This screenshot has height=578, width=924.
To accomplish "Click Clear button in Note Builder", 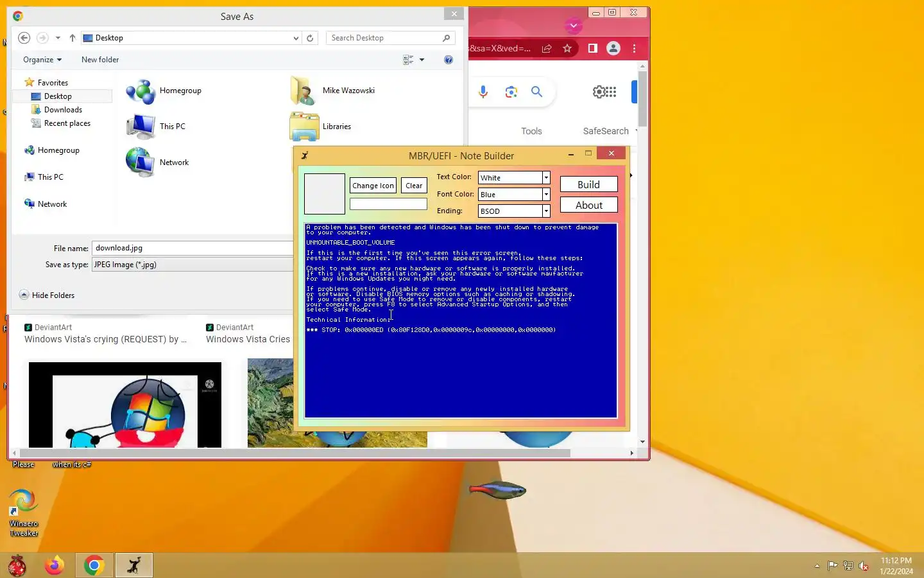I will pos(414,186).
